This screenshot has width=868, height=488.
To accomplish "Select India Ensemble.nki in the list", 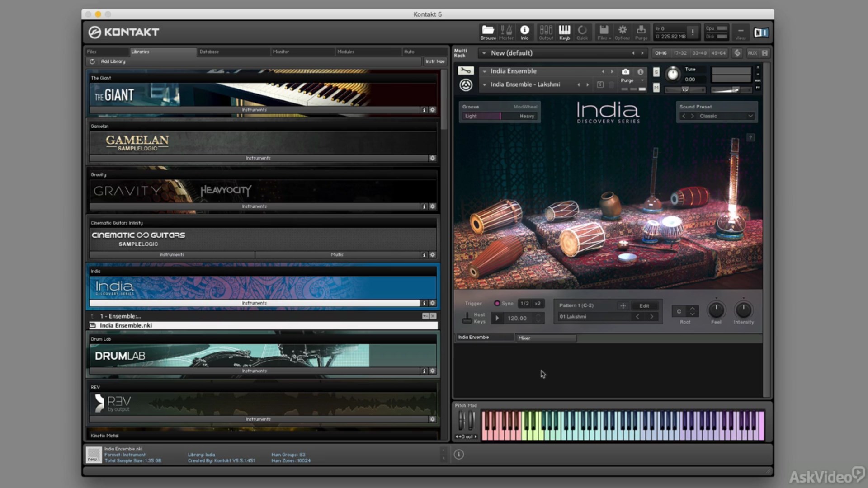I will tap(126, 325).
